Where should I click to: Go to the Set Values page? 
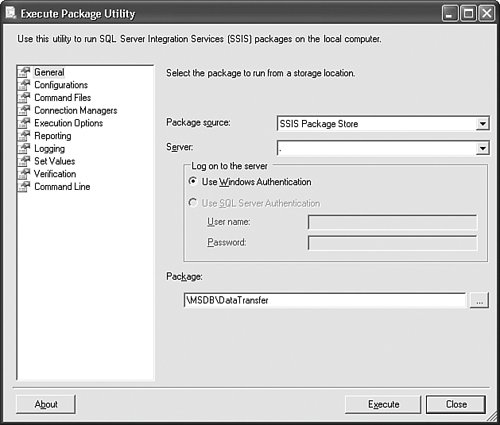pyautogui.click(x=55, y=161)
